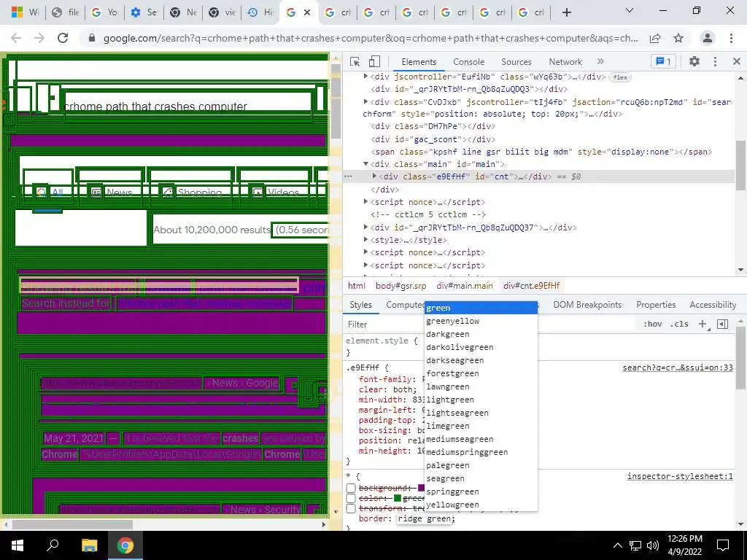Image resolution: width=747 pixels, height=560 pixels.
Task: Open the Accessibility pane tab
Action: pyautogui.click(x=713, y=305)
